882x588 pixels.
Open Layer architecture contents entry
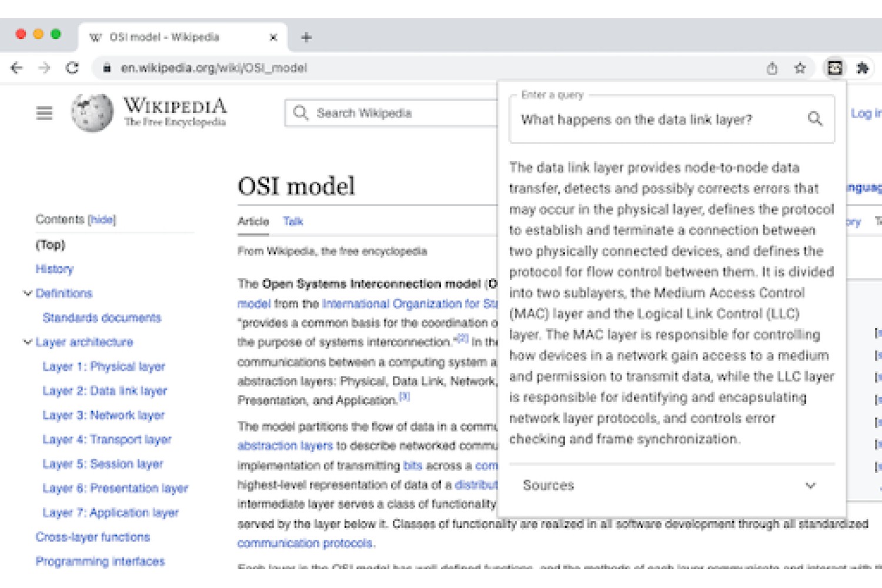click(84, 342)
